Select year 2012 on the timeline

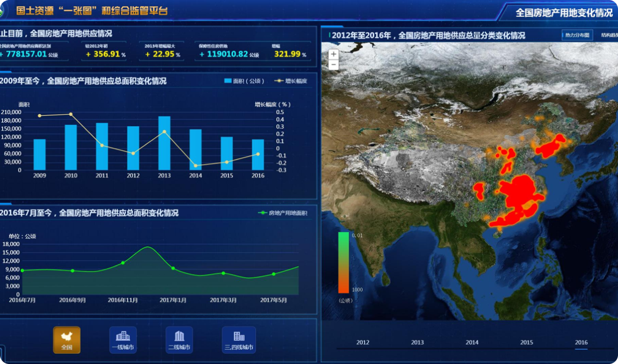(x=363, y=343)
